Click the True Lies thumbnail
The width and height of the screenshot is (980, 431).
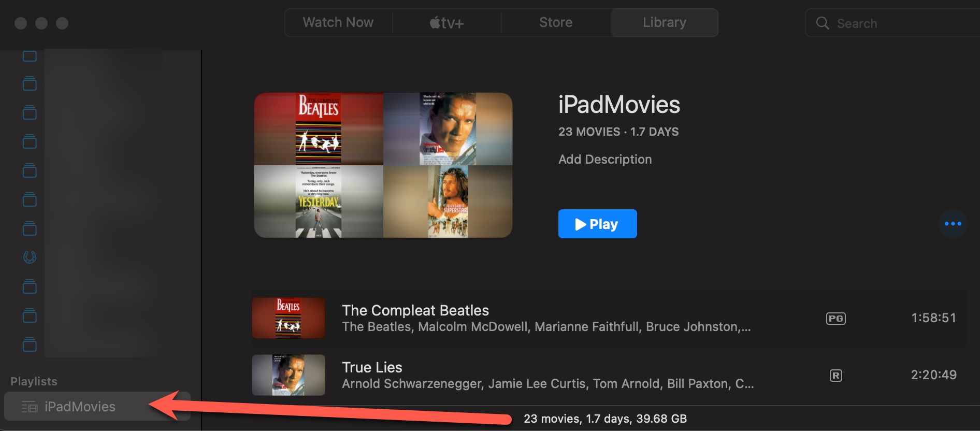coord(289,375)
